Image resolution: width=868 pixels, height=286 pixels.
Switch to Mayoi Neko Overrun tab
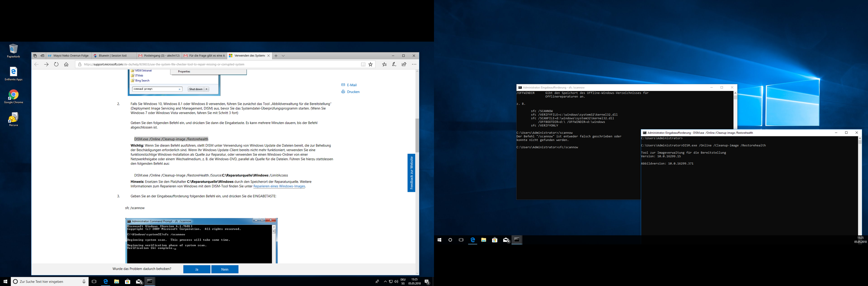click(68, 56)
